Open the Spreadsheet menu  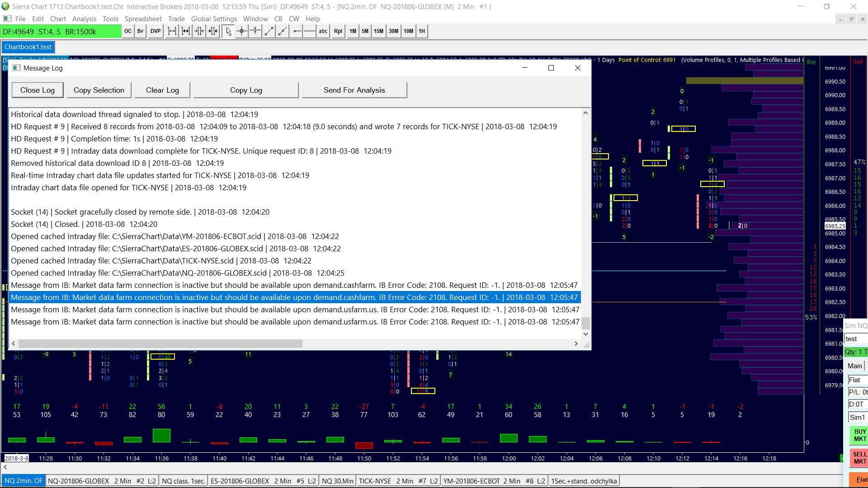pos(143,19)
